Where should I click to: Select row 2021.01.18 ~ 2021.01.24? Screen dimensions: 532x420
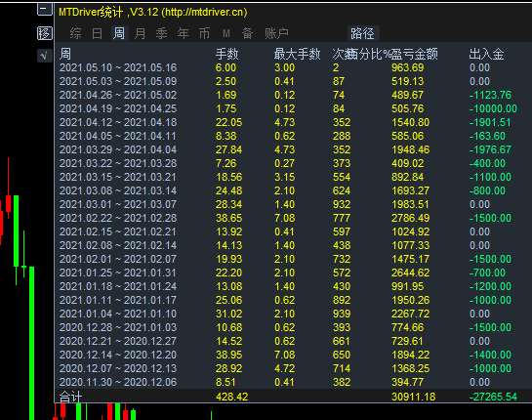293,286
